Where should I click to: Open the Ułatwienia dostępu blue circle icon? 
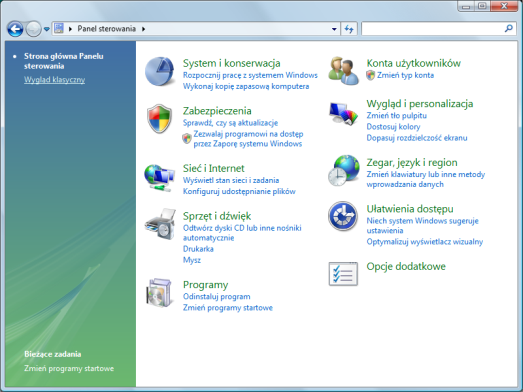pos(343,216)
